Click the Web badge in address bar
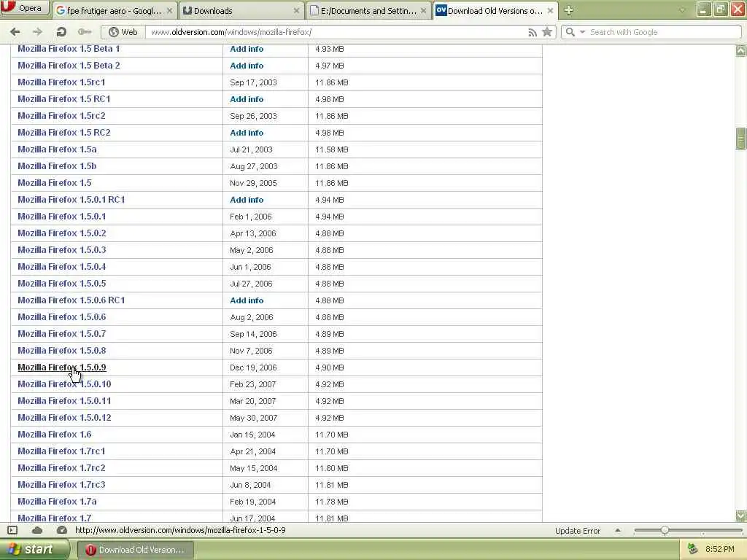 (x=123, y=32)
